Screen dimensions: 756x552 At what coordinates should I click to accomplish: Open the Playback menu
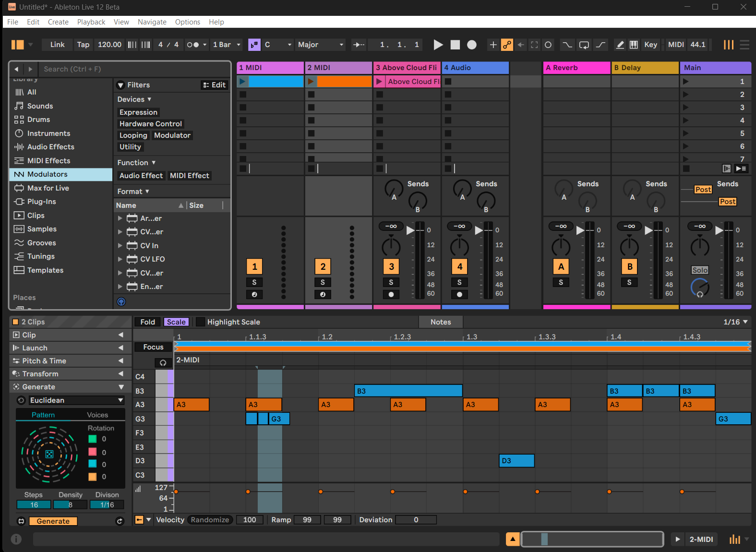click(91, 22)
